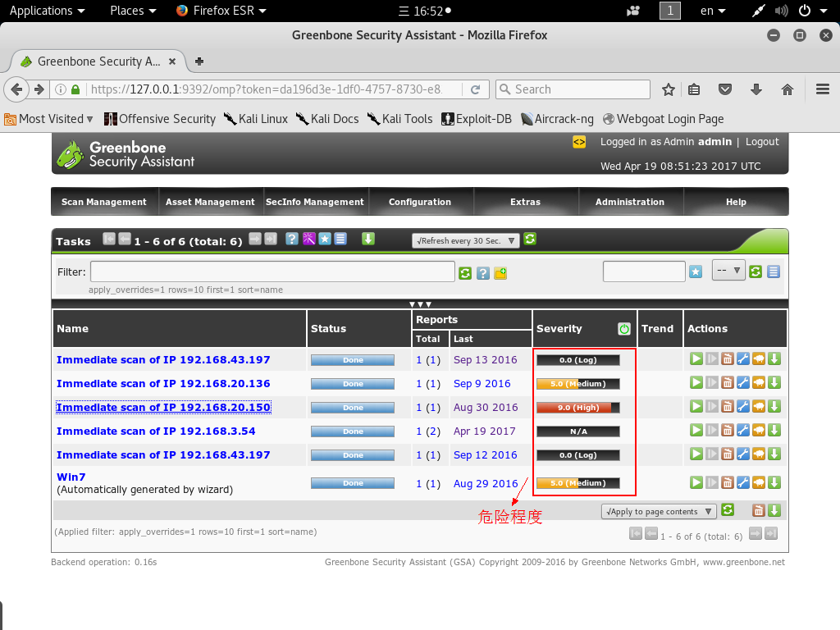Image resolution: width=840 pixels, height=630 pixels.
Task: Export tasks with green download arrow in header
Action: pos(368,239)
